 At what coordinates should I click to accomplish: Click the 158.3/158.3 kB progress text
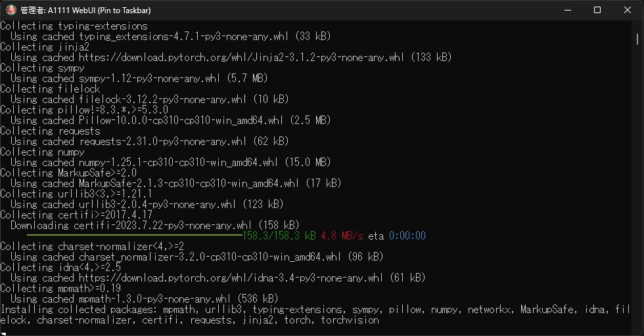coord(279,236)
